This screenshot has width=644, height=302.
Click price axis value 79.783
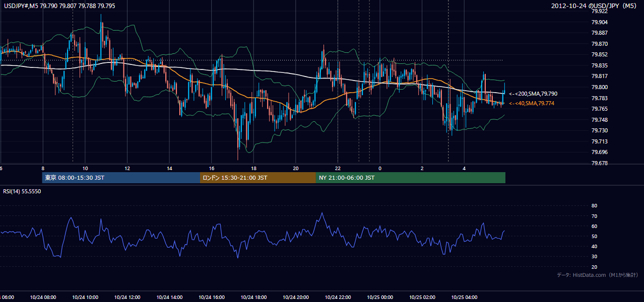point(599,98)
